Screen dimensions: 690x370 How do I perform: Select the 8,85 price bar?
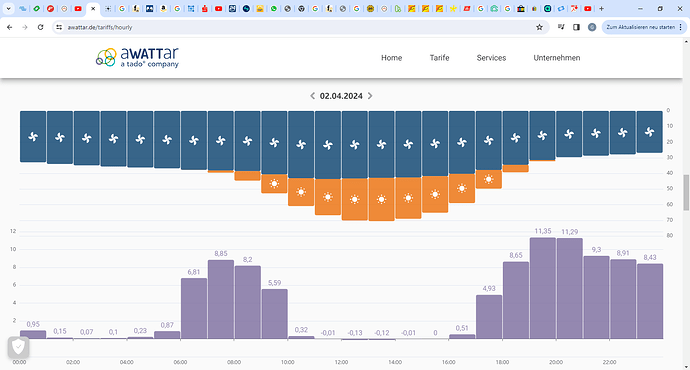pos(221,299)
